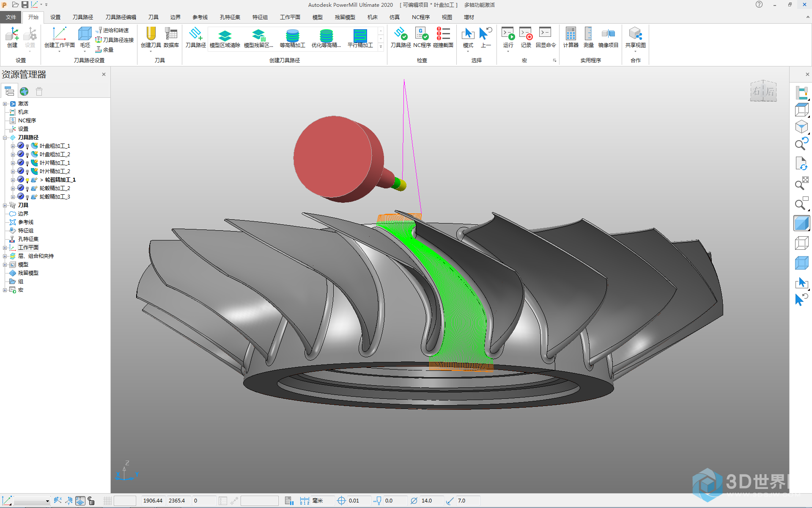Click the 创建 create setup icon
The image size is (812, 508).
pyautogui.click(x=12, y=37)
